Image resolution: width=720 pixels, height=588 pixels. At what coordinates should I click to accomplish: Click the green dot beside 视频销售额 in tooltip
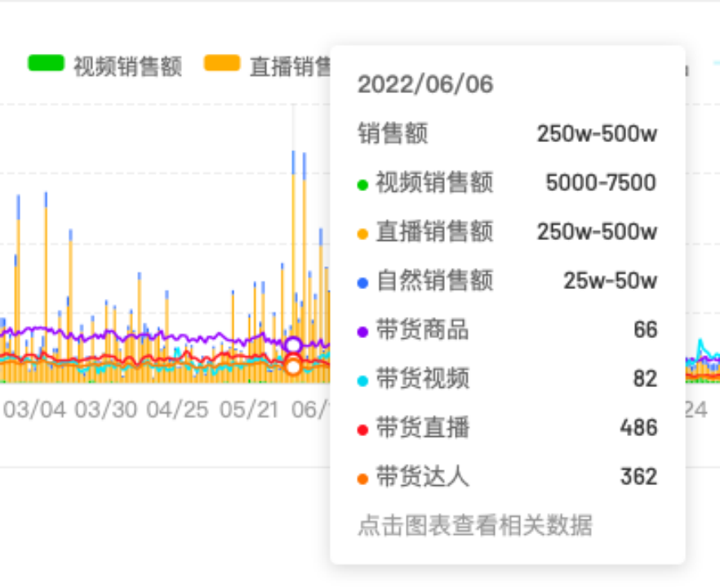point(363,185)
